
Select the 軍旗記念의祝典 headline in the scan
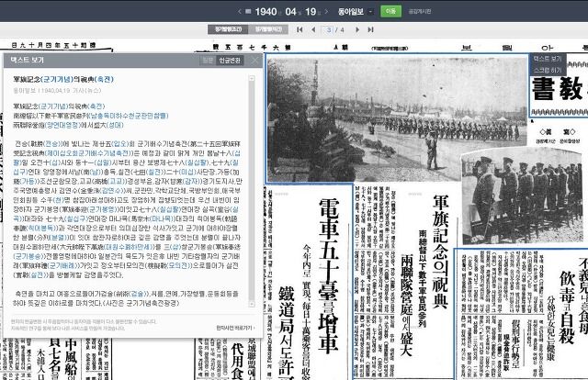440,251
